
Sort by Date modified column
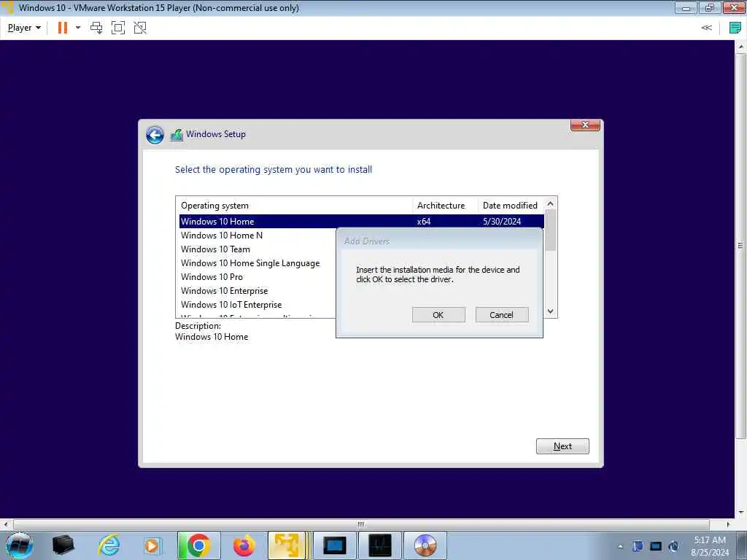click(511, 205)
